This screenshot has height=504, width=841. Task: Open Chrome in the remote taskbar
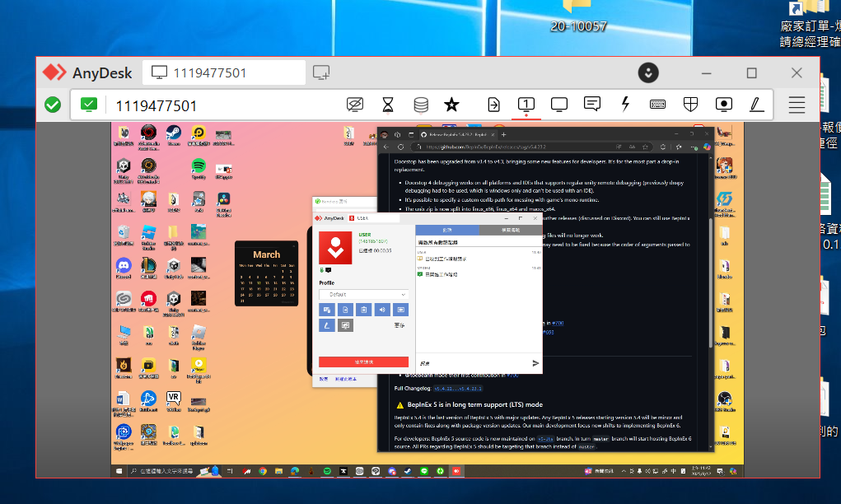[x=262, y=471]
